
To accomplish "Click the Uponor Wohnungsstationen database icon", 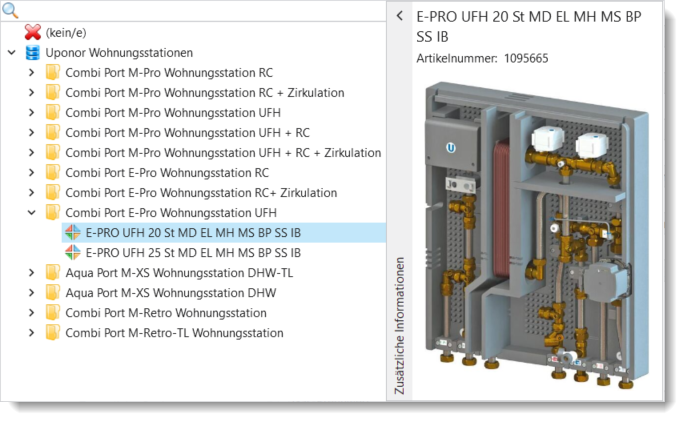I will pyautogui.click(x=32, y=53).
